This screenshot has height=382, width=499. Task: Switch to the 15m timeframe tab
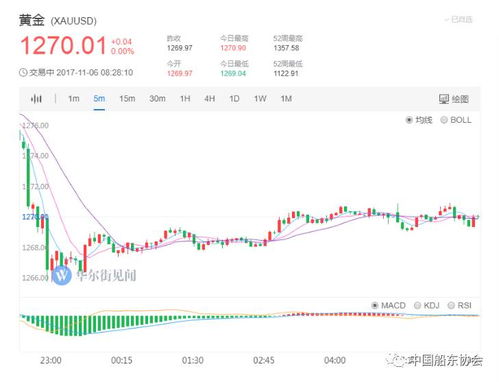click(127, 99)
